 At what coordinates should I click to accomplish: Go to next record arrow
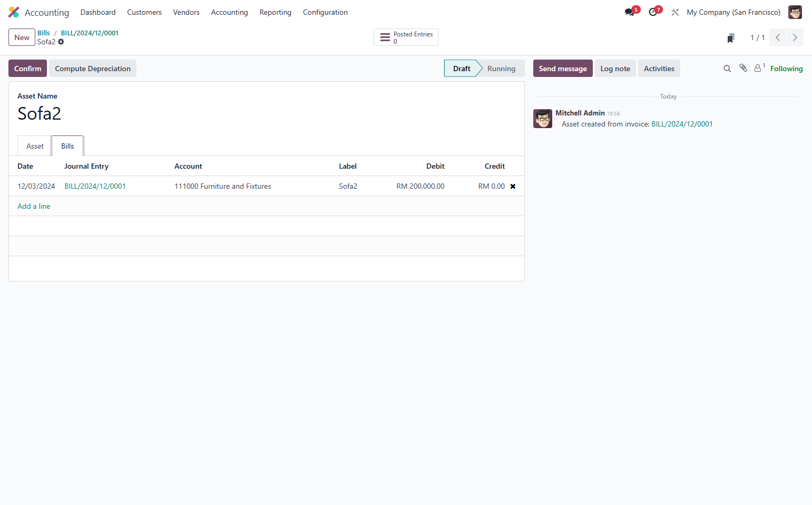click(795, 37)
